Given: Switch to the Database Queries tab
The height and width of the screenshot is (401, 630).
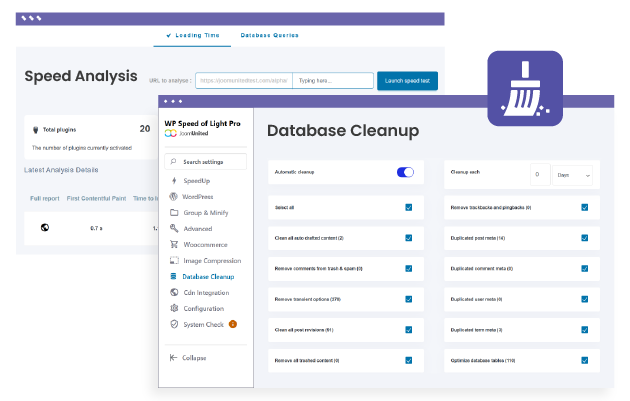Looking at the screenshot, I should (269, 35).
